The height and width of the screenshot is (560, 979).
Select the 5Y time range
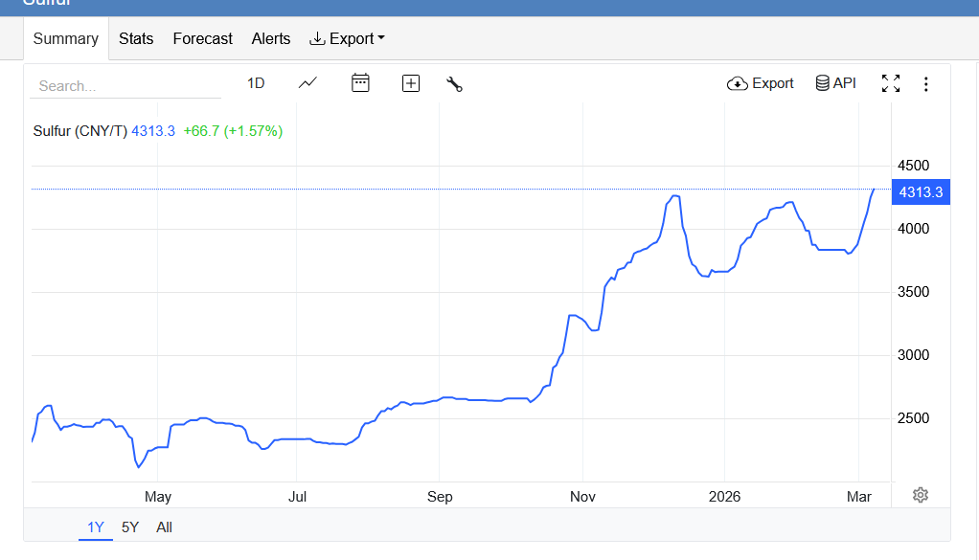(x=130, y=527)
